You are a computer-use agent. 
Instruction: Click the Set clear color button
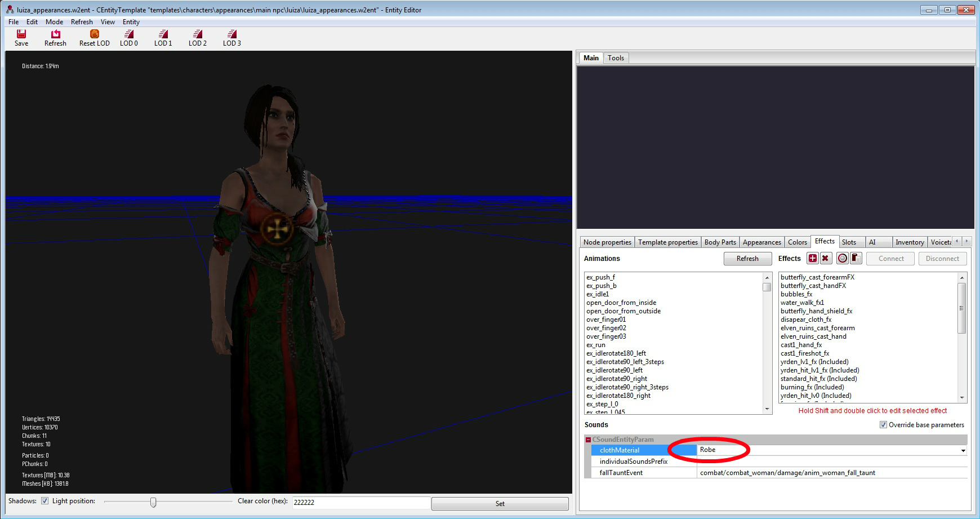[500, 504]
